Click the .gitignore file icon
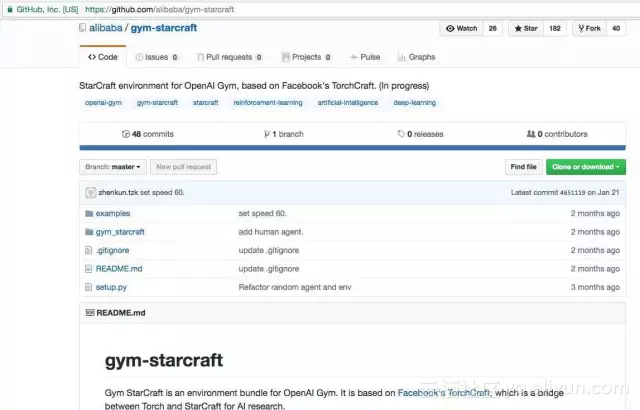 (89, 250)
